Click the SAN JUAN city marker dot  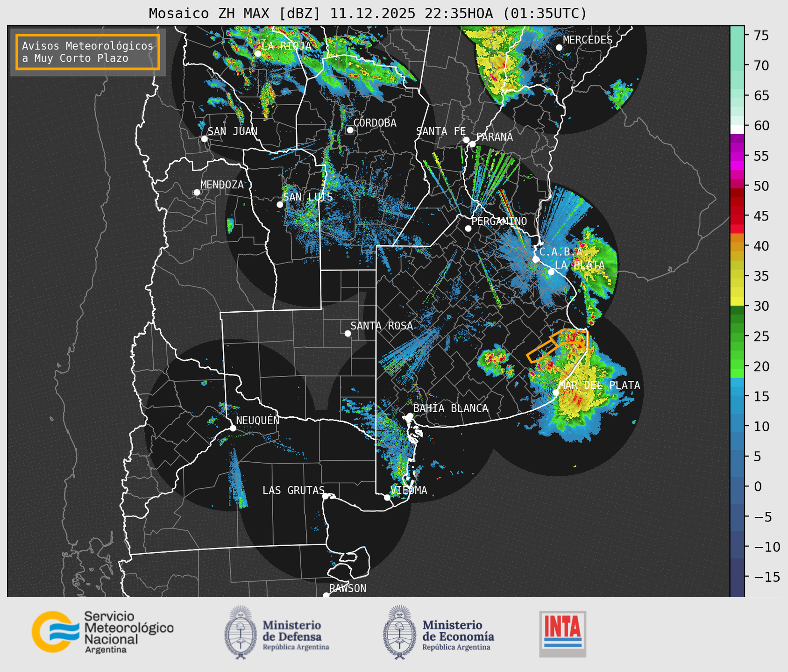tap(204, 139)
